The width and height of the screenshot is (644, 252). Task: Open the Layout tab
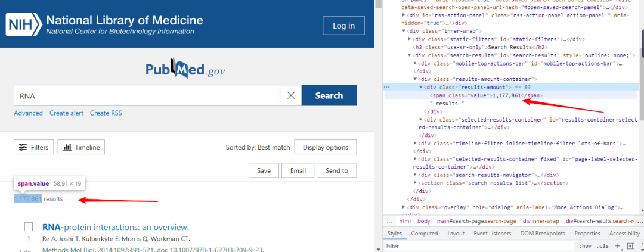(456, 233)
